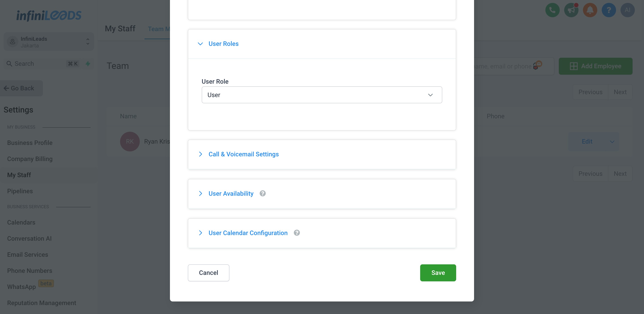Open the AI assistant icon
The image size is (644, 314).
(627, 10)
